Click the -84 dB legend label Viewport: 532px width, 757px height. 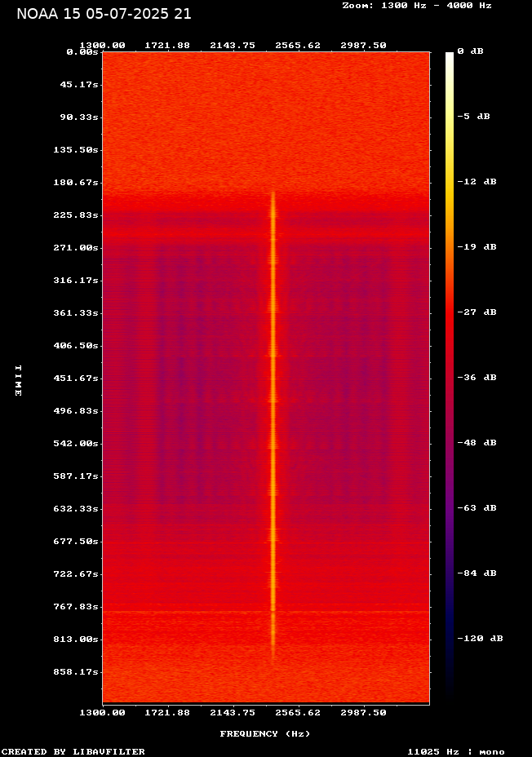[x=477, y=573]
